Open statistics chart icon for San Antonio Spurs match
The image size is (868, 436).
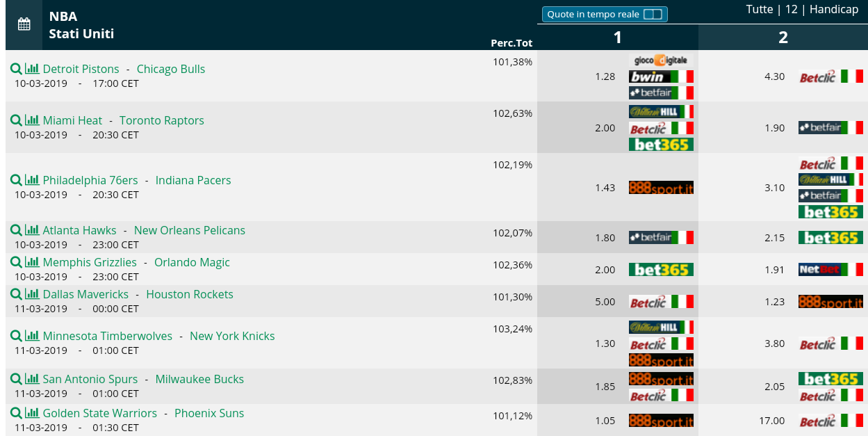32,379
